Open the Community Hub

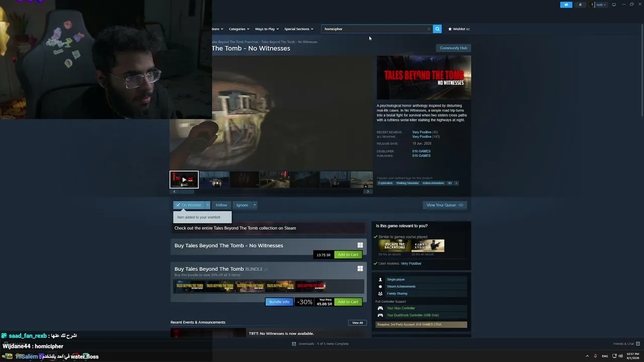pyautogui.click(x=453, y=48)
